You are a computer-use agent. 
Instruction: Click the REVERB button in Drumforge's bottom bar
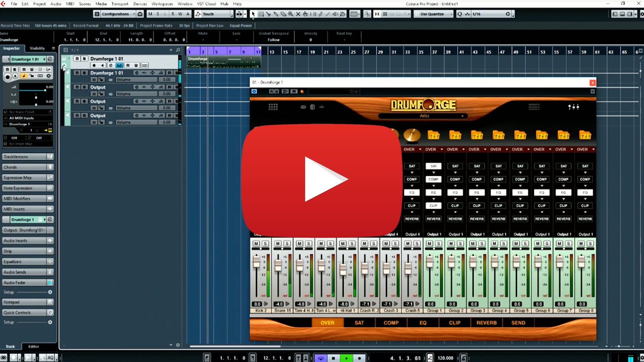[487, 323]
